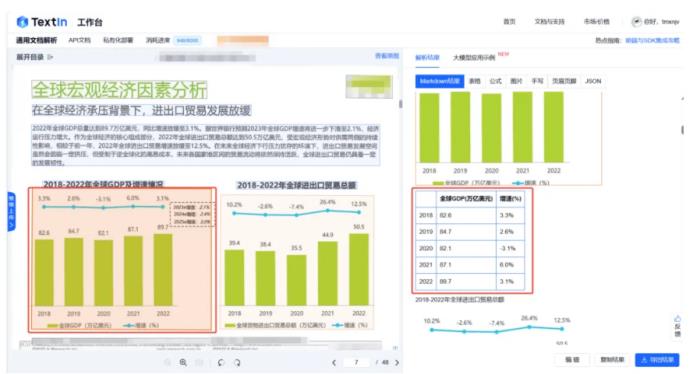This screenshot has height=374, width=700.
Task: Click the page number field showing 7
Action: click(356, 362)
